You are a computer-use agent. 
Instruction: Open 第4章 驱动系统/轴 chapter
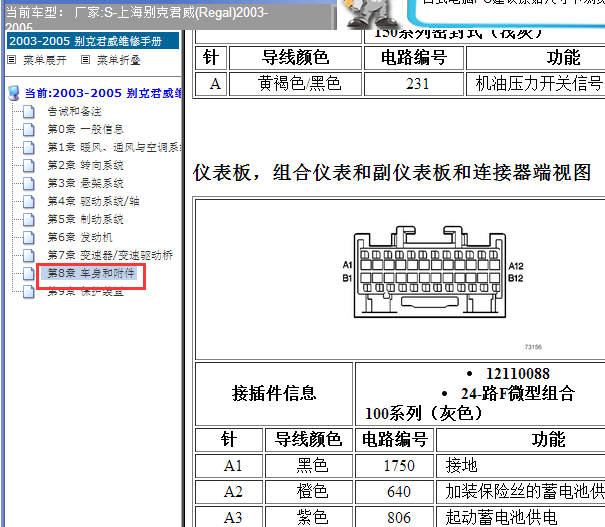point(93,201)
